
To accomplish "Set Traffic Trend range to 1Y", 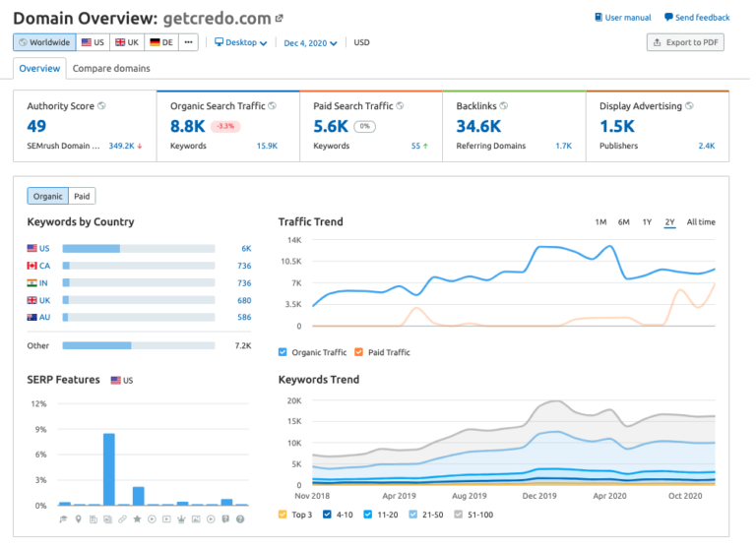I will [647, 222].
